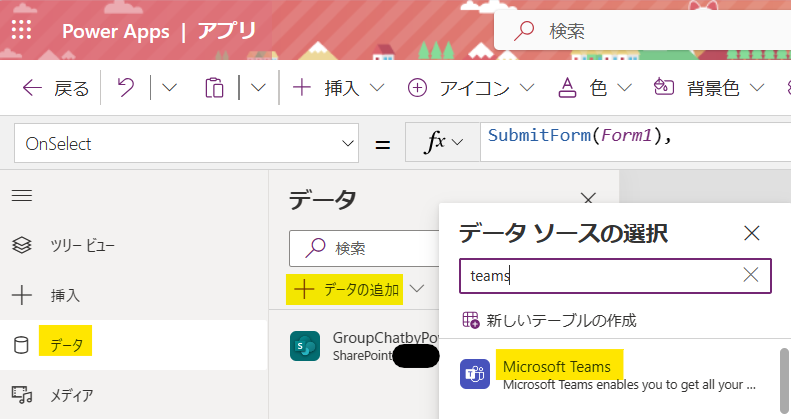Expand the undo options chevron
This screenshot has height=419, width=791.
click(169, 88)
